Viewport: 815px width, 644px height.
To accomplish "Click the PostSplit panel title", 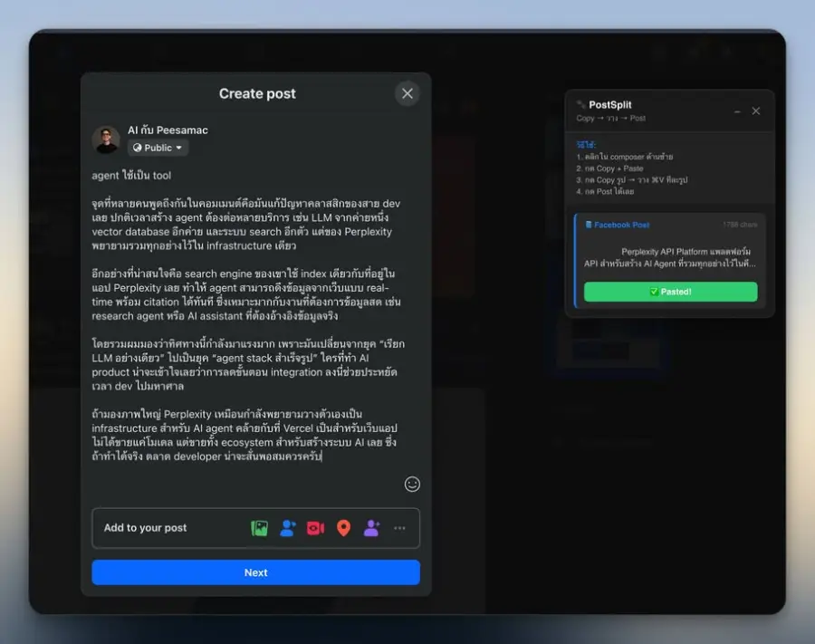I will pos(609,105).
